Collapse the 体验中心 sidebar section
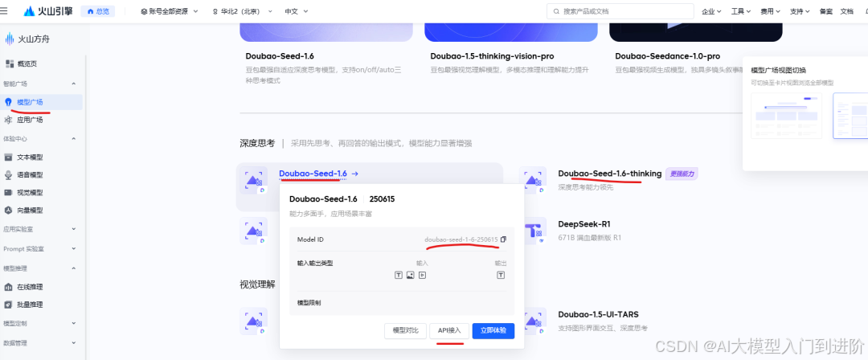868x360 pixels. [x=74, y=139]
